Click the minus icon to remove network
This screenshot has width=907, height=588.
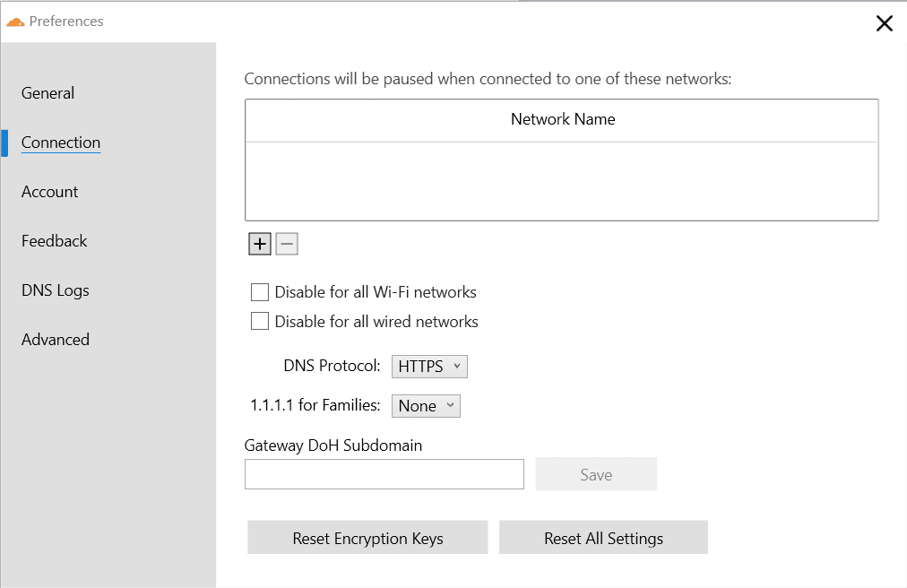[287, 244]
